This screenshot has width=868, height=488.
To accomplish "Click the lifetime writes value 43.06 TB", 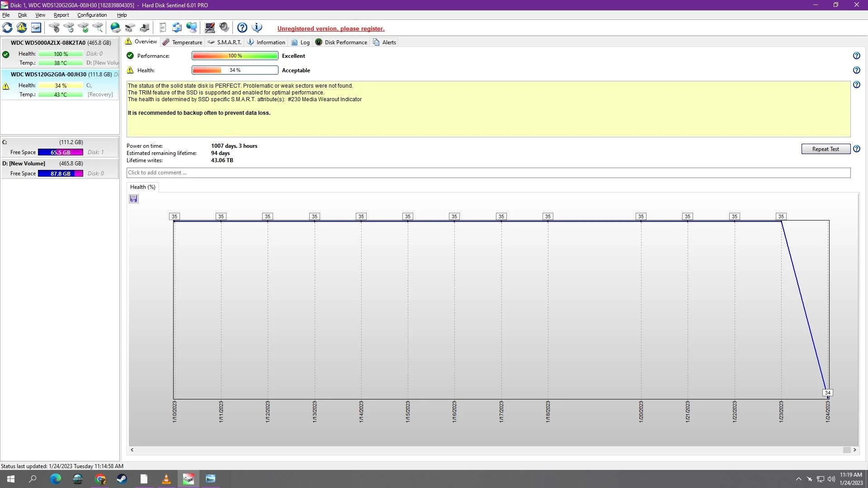I will [x=222, y=160].
